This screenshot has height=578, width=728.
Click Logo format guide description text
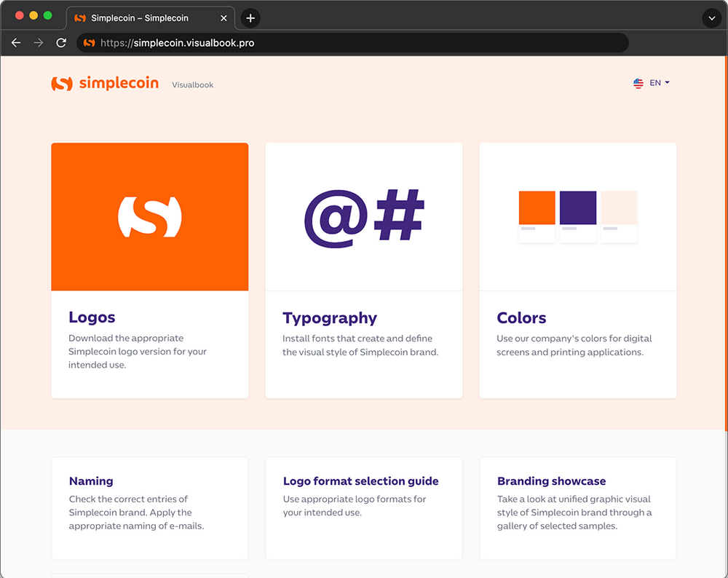coord(355,506)
